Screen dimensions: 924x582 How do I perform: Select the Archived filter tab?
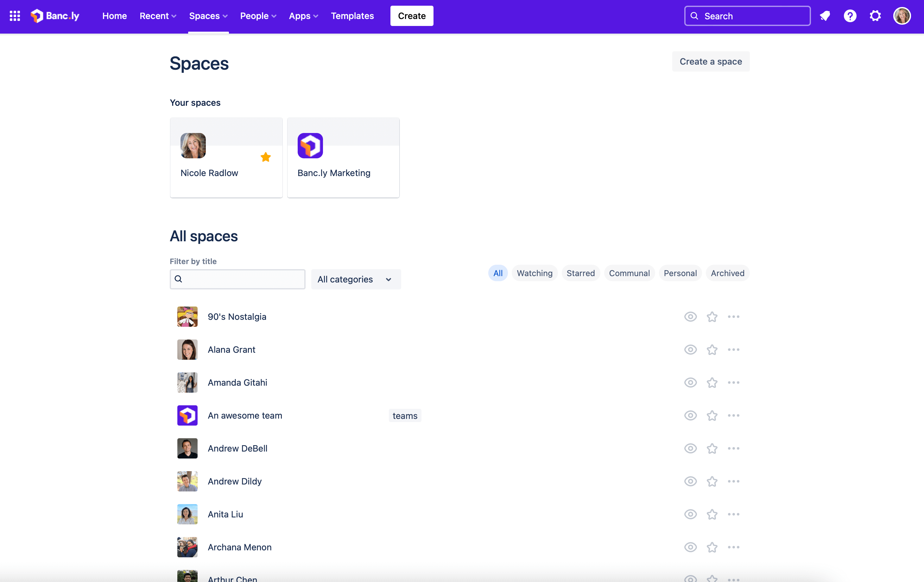(728, 273)
